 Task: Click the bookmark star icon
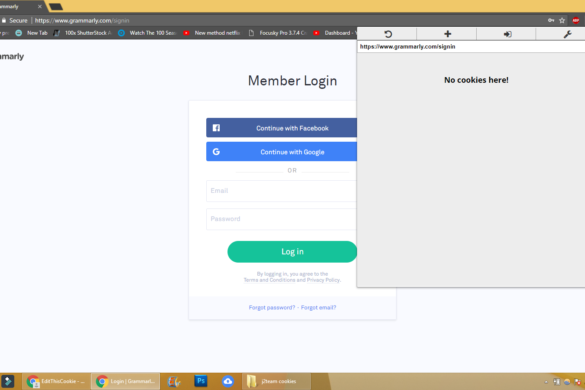pos(562,21)
